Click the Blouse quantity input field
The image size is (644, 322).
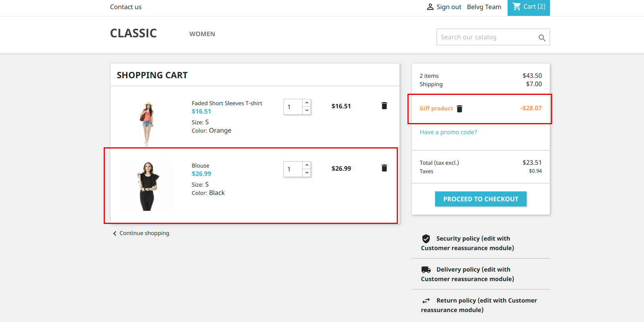coord(293,169)
